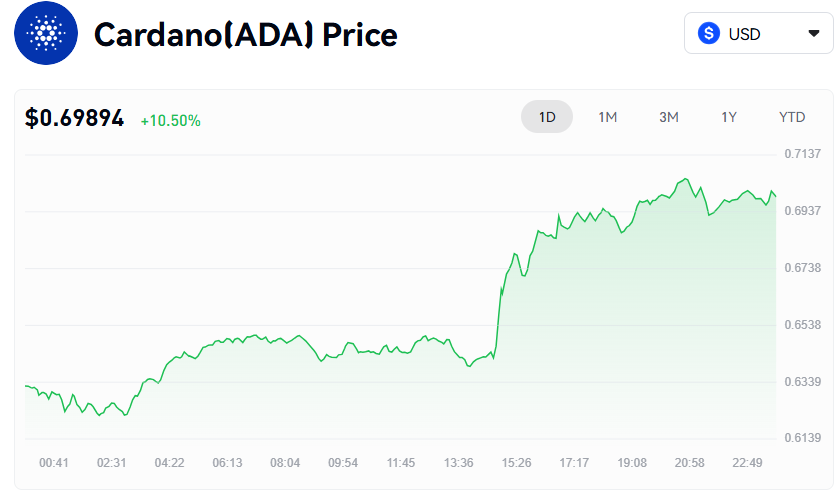This screenshot has width=836, height=497.
Task: Click the 0.7137 price axis label
Action: tap(802, 153)
